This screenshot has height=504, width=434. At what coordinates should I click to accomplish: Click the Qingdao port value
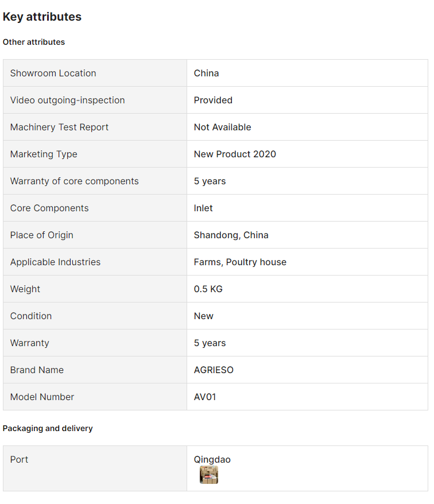(x=212, y=460)
